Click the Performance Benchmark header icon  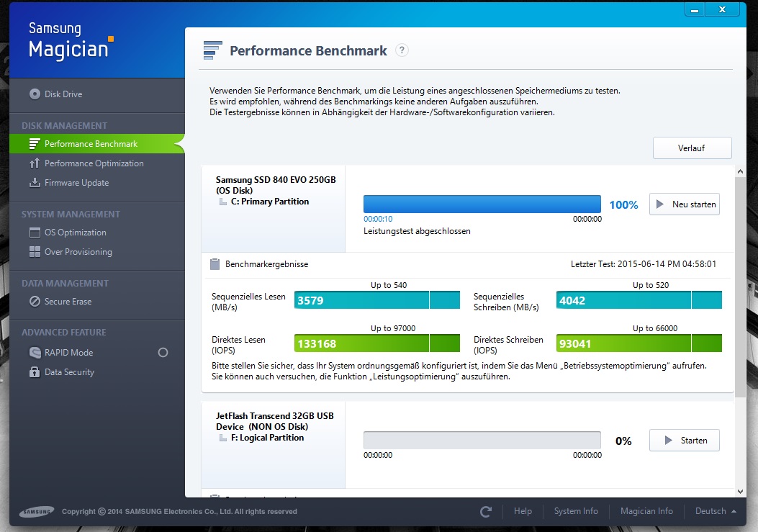[212, 50]
